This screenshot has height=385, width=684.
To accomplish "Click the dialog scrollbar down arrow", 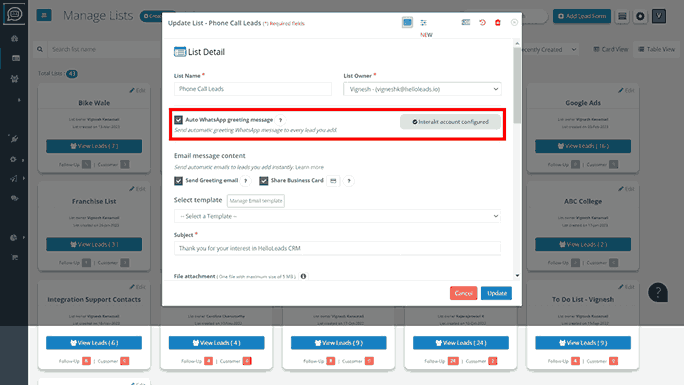I will (x=517, y=276).
